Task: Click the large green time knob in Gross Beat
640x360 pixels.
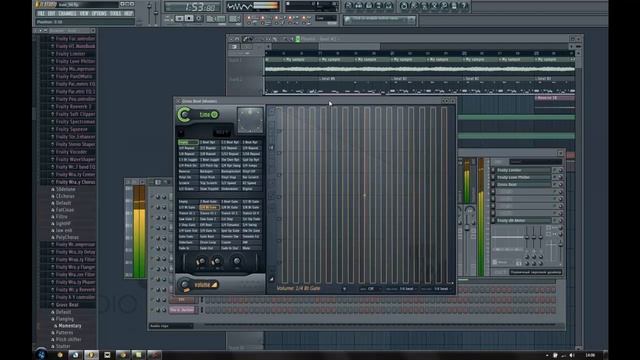Action: (x=184, y=115)
